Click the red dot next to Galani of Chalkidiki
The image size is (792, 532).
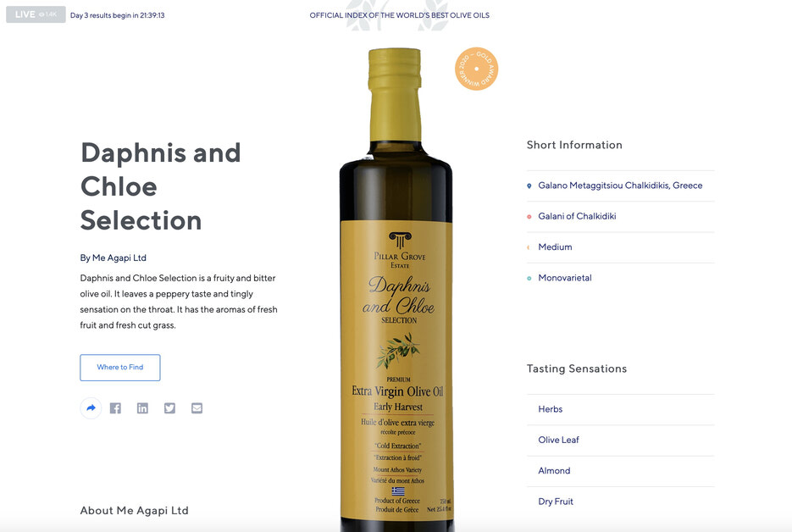click(x=529, y=217)
